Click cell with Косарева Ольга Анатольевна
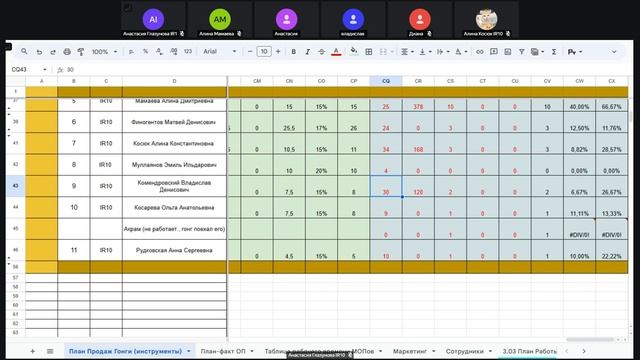The width and height of the screenshot is (640, 360). click(x=174, y=207)
